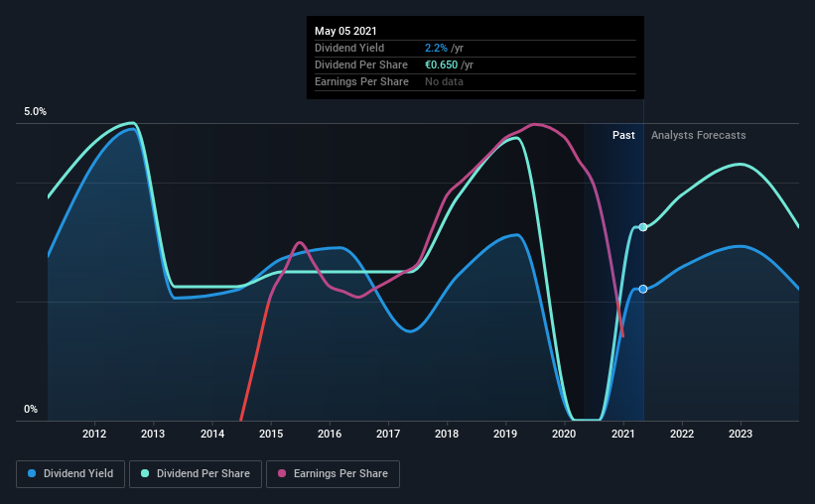Click the 'Analysts Forecasts' label
The width and height of the screenshot is (815, 504).
tap(698, 135)
